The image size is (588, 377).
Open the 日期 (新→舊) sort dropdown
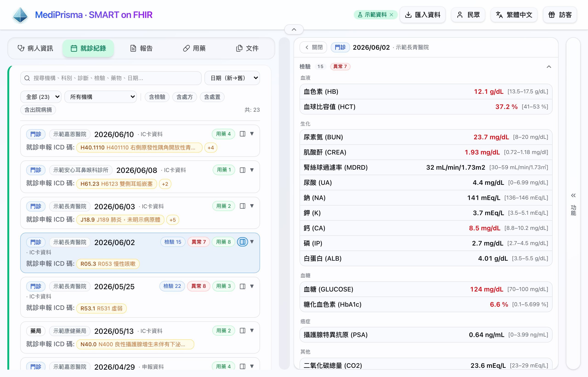tap(232, 78)
